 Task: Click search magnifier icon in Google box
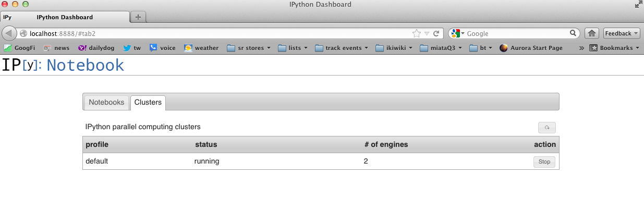(573, 33)
